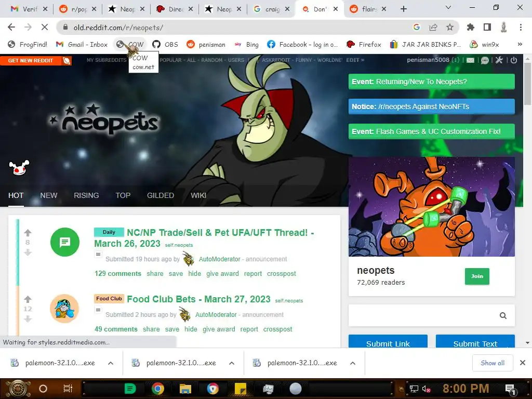Join the neopets subreddit
Image resolution: width=532 pixels, height=399 pixels.
pyautogui.click(x=477, y=276)
